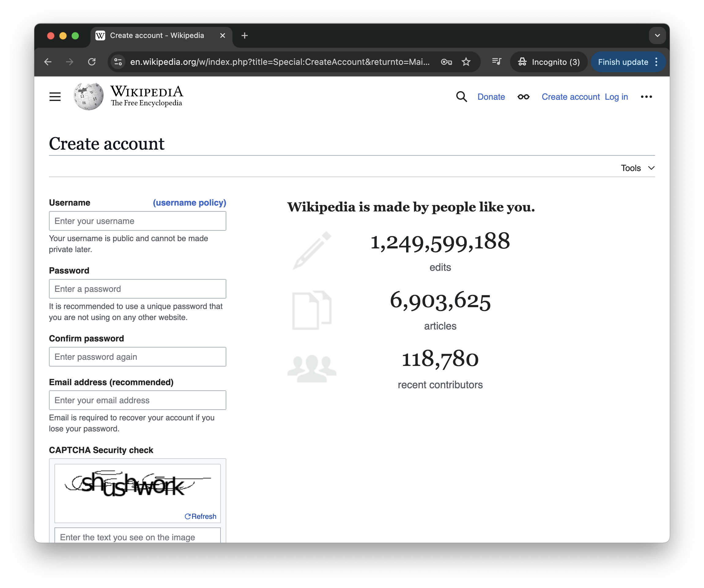Viewport: 704px width, 588px height.
Task: Click the macOS green fullscreen button
Action: coord(76,35)
